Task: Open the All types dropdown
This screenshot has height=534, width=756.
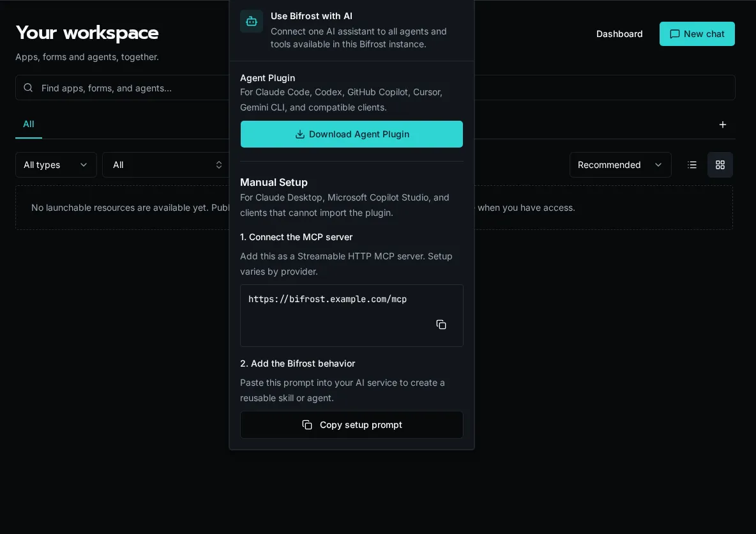Action: pyautogui.click(x=56, y=165)
